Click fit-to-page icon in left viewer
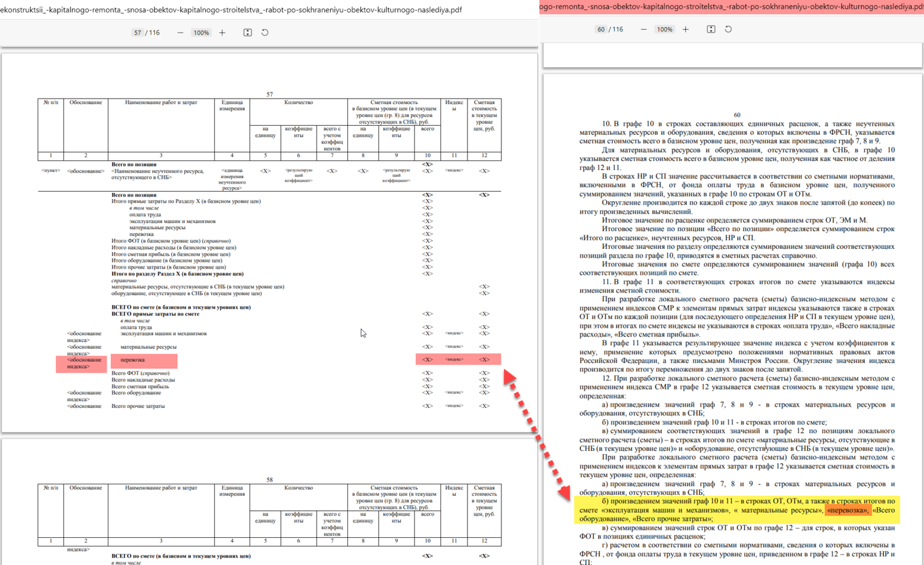 248,33
